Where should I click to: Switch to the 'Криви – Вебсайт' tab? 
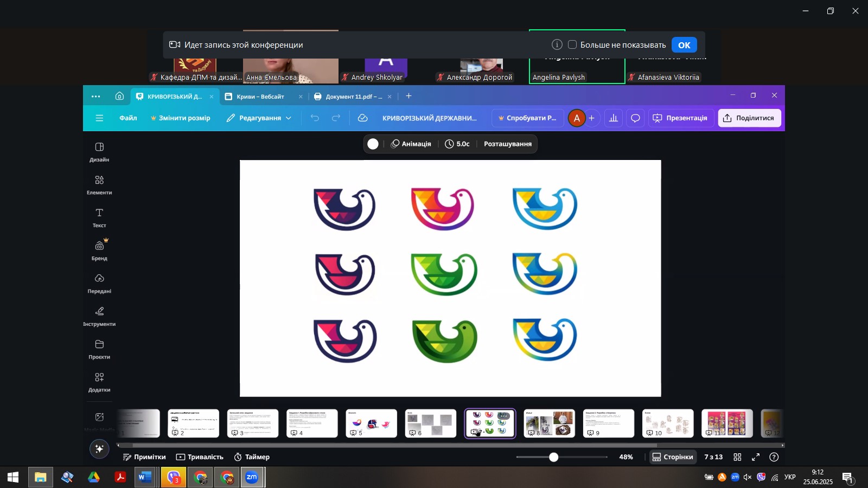coord(260,97)
